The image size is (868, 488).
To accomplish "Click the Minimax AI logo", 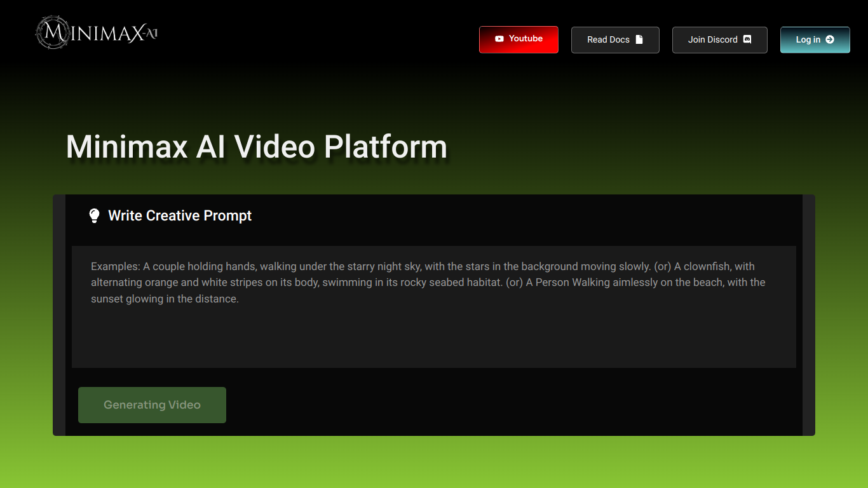I will tap(97, 32).
